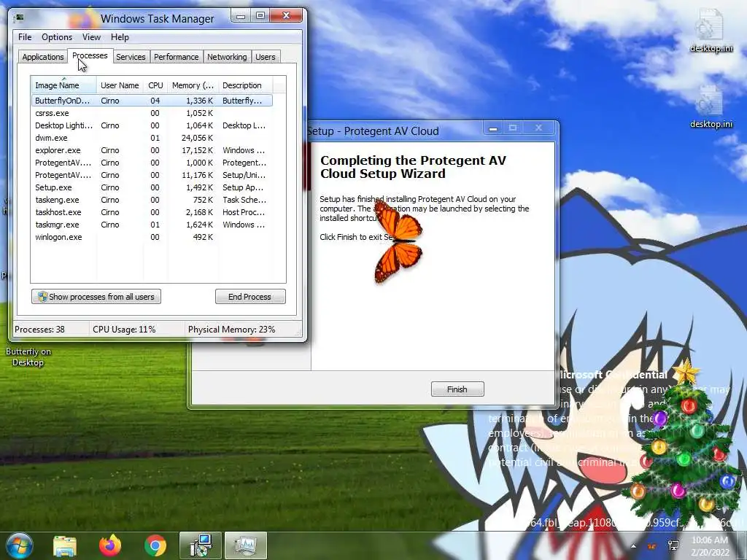Click the Host Proc... description cell
This screenshot has width=747, height=560.
tap(243, 212)
